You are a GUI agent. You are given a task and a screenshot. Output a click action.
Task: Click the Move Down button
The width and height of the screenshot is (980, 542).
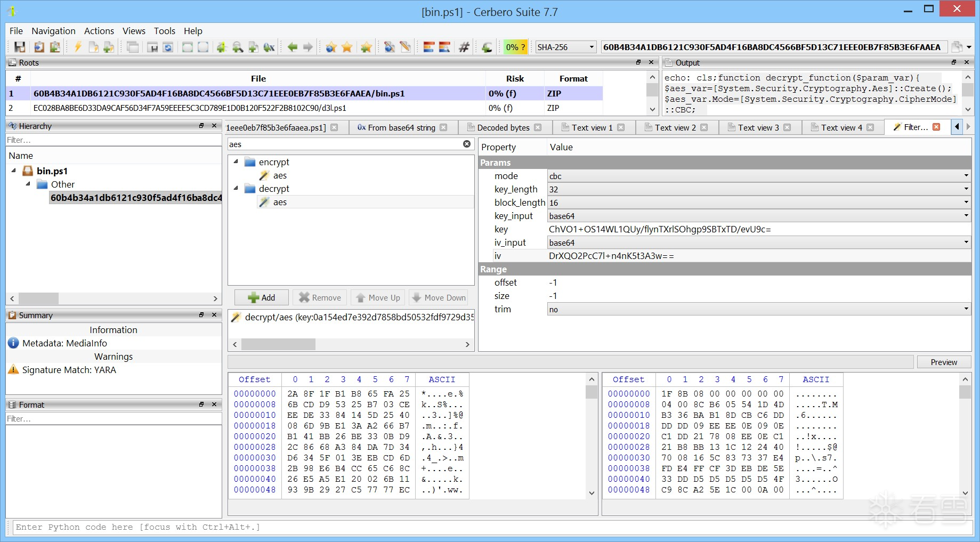pyautogui.click(x=438, y=297)
